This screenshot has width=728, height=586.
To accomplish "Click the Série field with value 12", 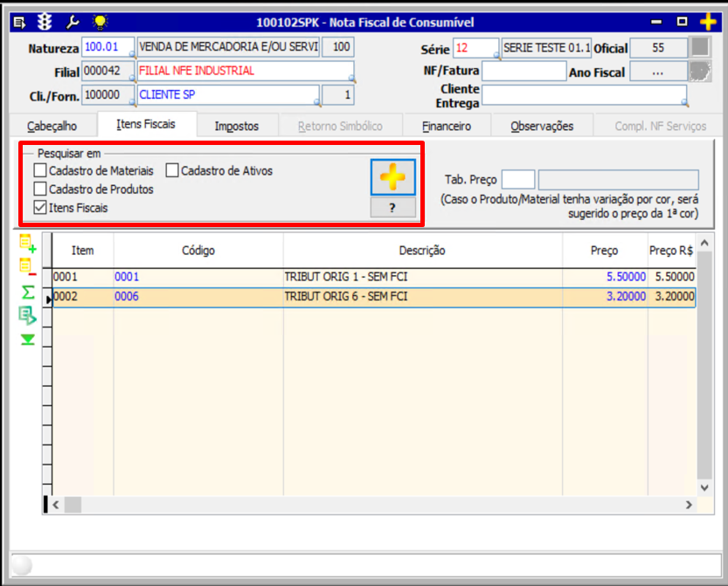I will click(x=476, y=48).
